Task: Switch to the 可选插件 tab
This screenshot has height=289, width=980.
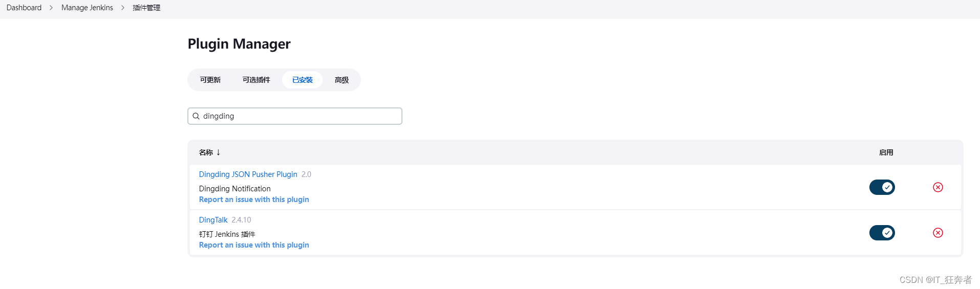Action: (x=256, y=80)
